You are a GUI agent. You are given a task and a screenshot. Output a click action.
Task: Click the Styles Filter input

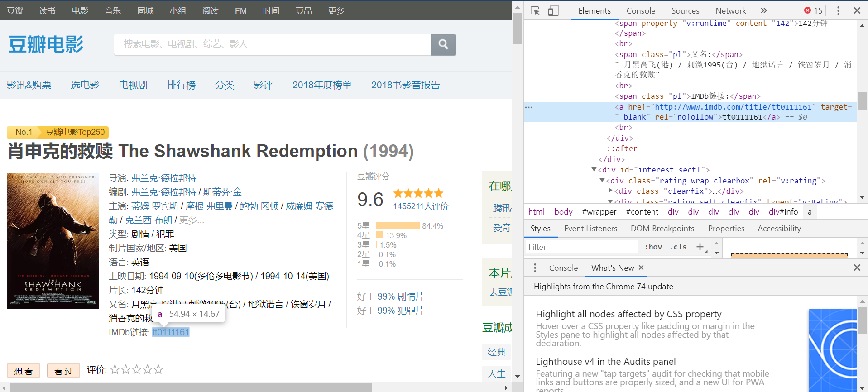pos(581,247)
